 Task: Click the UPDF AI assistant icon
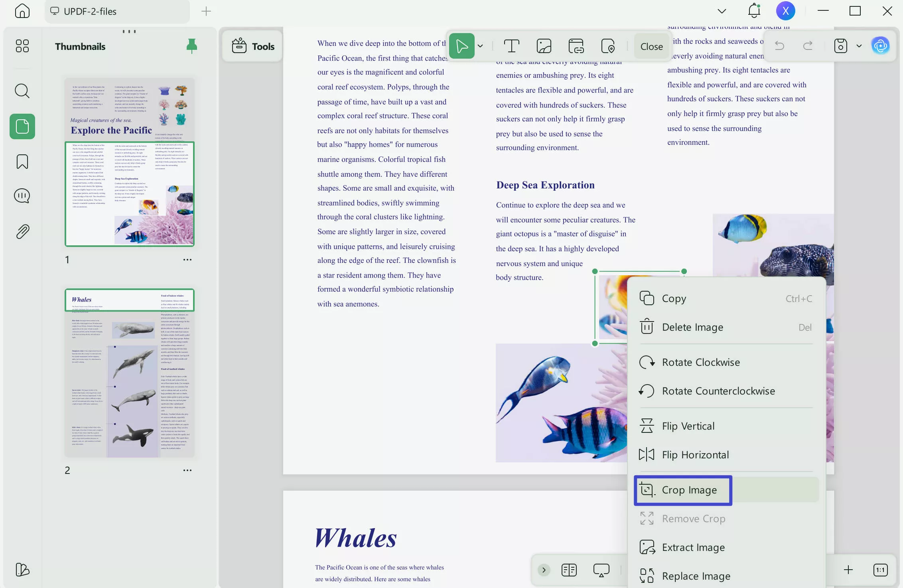click(x=880, y=46)
